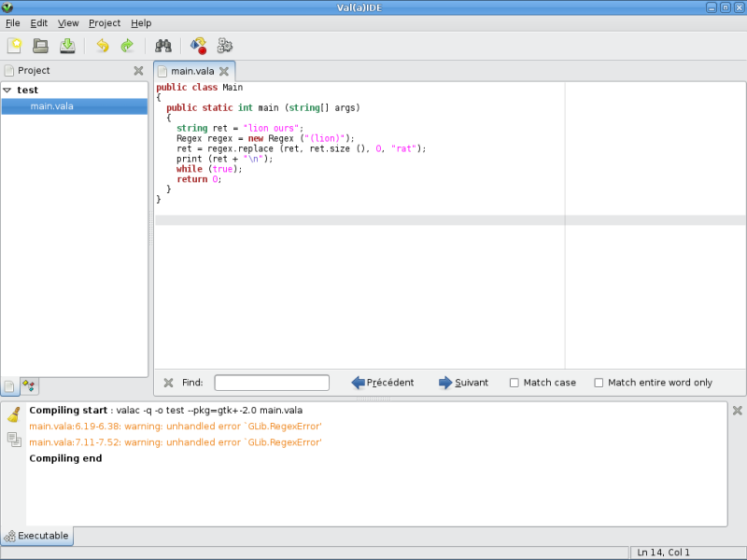Switch to the Executable tab
This screenshot has width=747, height=560.
36,536
